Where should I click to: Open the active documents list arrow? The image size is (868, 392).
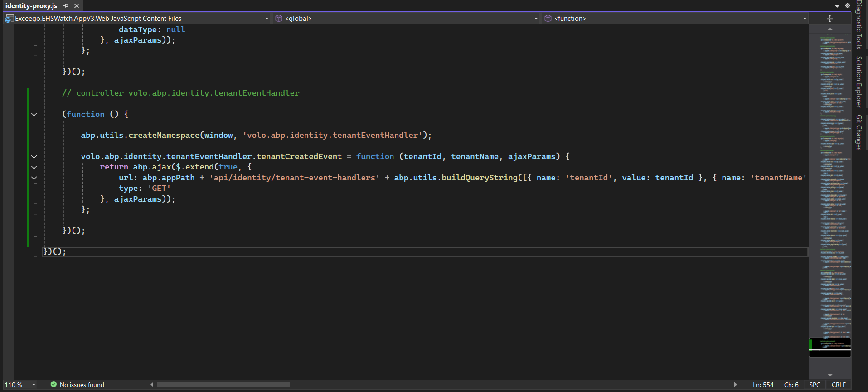tap(837, 6)
